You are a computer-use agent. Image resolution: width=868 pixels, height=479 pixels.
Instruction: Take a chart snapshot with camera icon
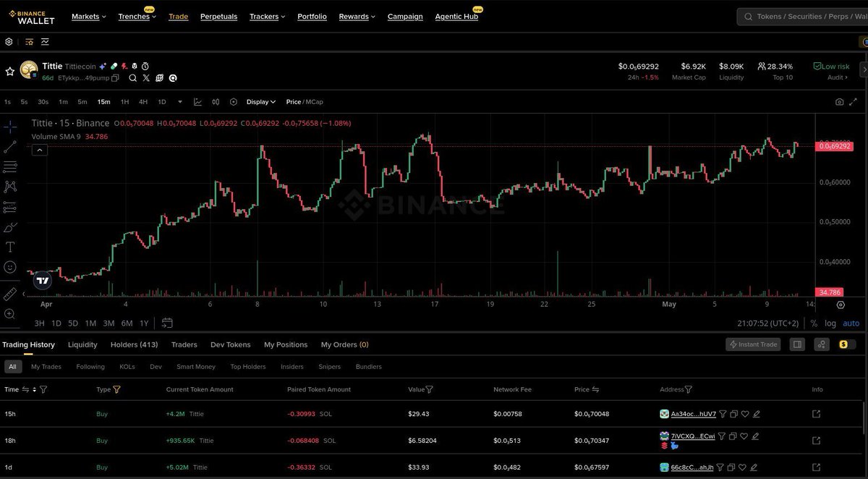coord(839,102)
